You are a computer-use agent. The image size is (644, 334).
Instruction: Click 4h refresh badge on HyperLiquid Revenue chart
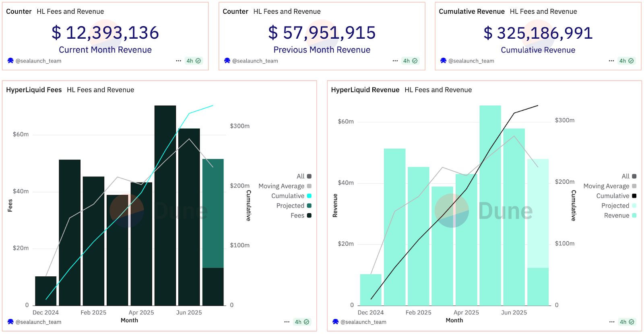click(x=627, y=322)
